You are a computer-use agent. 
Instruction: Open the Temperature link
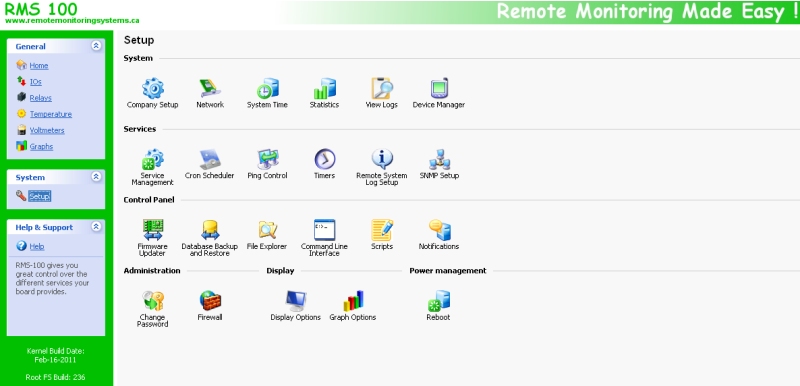tap(51, 114)
